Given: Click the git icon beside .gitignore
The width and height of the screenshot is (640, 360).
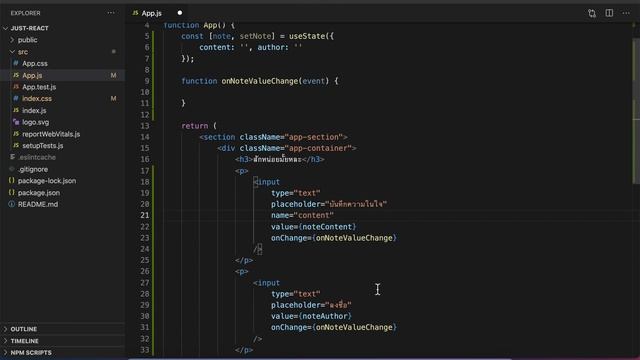Looking at the screenshot, I should point(12,169).
